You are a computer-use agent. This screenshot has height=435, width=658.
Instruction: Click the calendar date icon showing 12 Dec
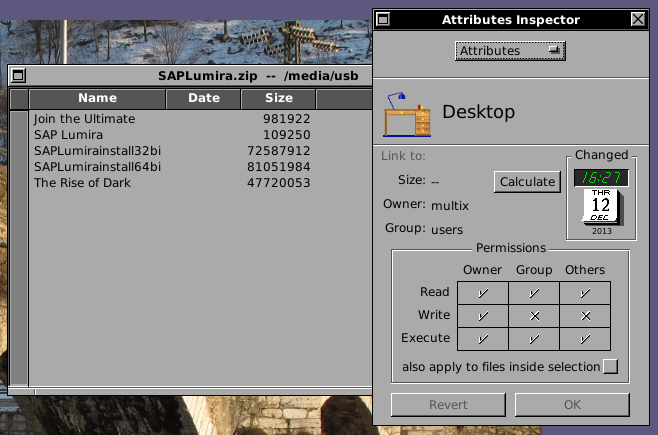point(602,207)
